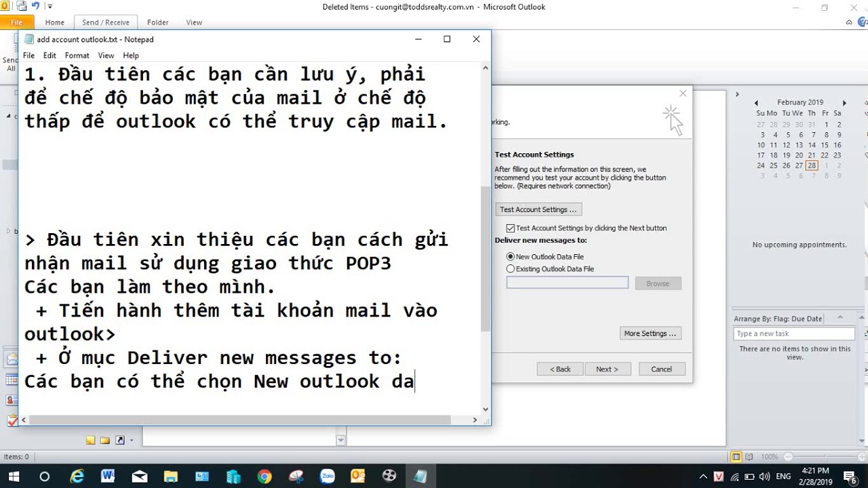Viewport: 868px width, 488px height.
Task: Minimize the Outlook ribbon with the caret icon
Action: 849,22
